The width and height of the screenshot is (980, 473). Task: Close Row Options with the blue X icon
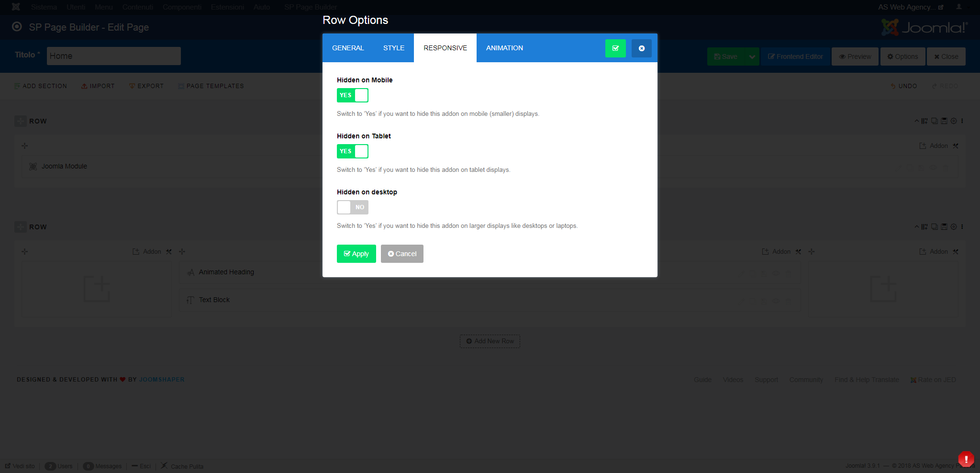click(642, 48)
